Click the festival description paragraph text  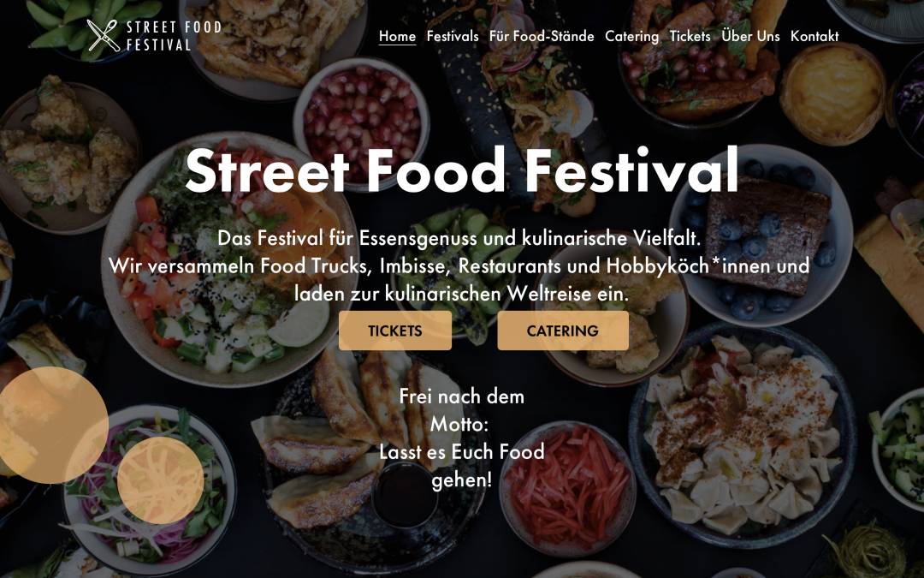tap(462, 265)
